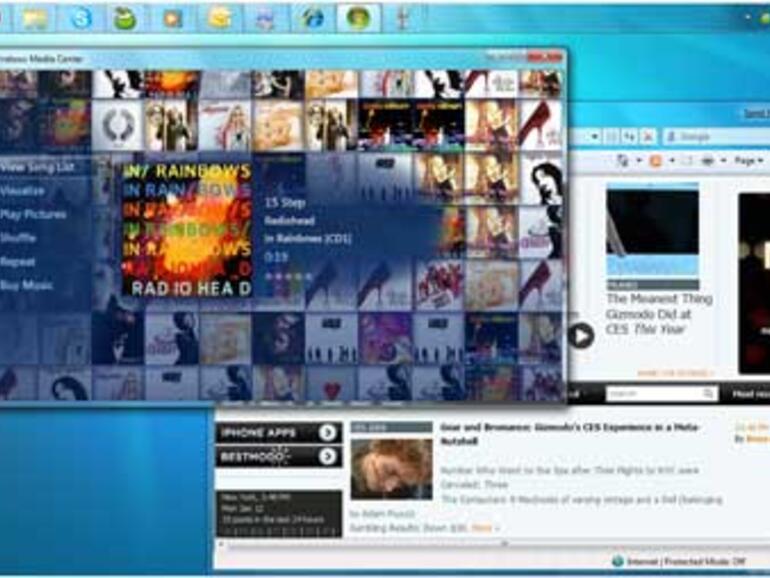
Task: Open the address bar dropdown in Internet Explorer
Action: tap(594, 137)
